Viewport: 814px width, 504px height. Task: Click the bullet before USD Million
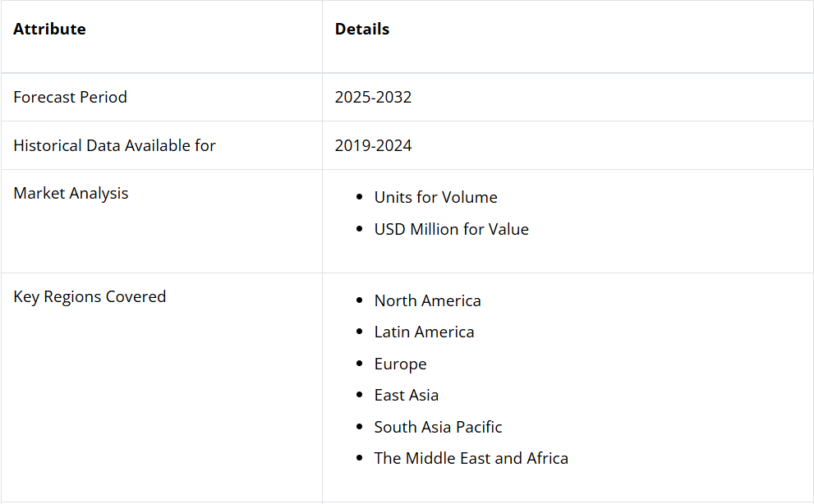tap(359, 228)
